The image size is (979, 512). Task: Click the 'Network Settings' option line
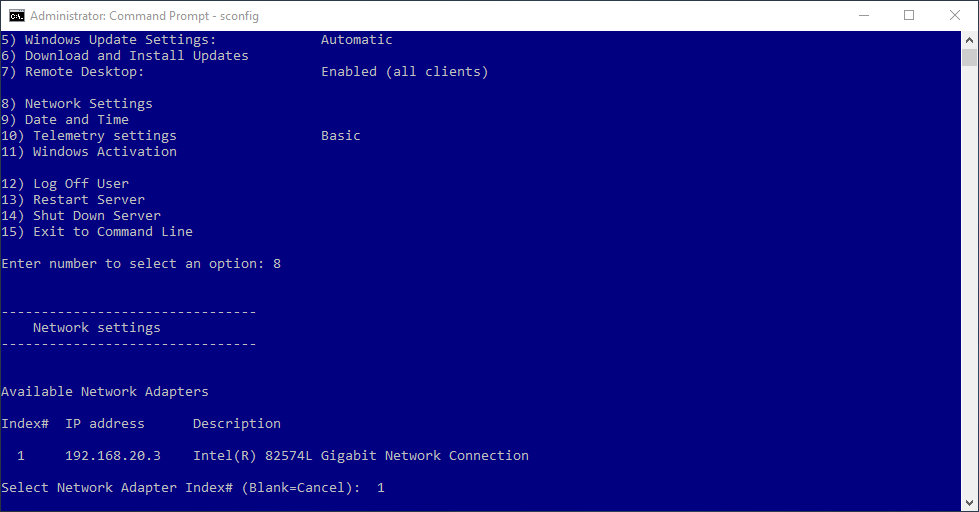pos(77,104)
